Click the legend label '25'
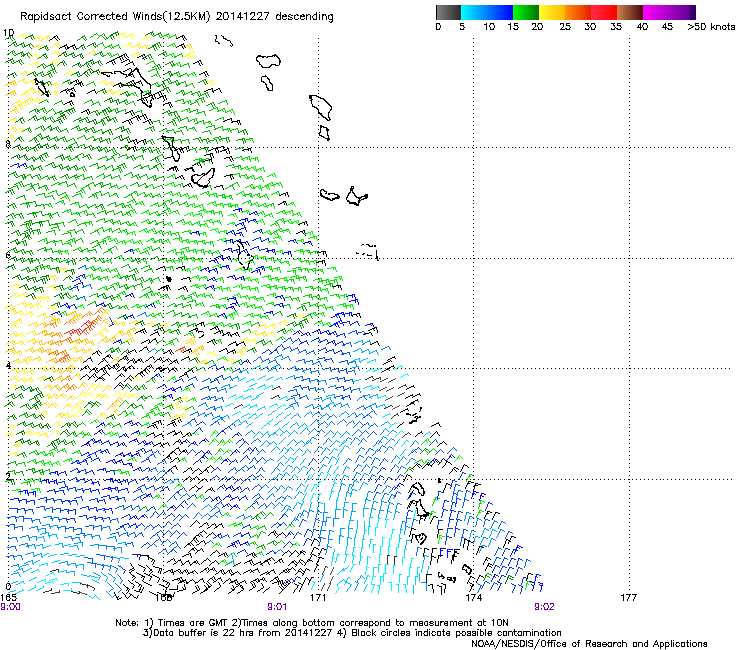Viewport: 740px width, 650px height. pos(565,27)
